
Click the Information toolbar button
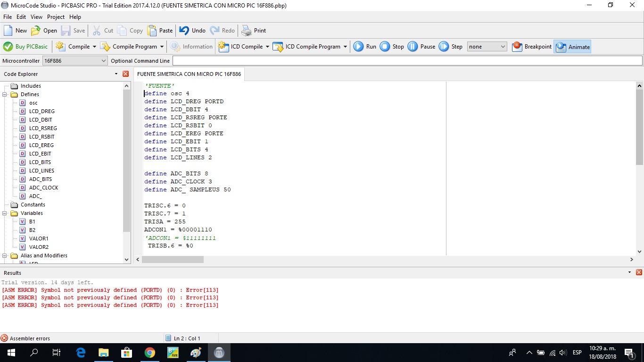(x=191, y=47)
